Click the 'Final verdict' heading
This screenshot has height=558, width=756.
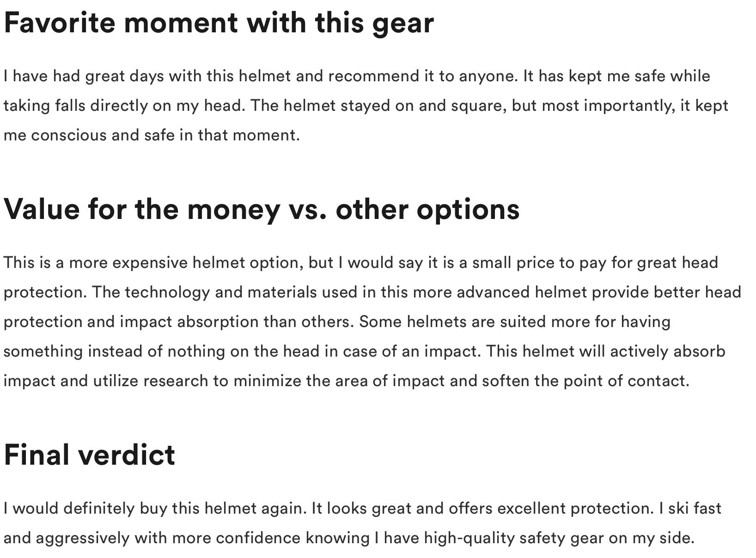click(89, 455)
